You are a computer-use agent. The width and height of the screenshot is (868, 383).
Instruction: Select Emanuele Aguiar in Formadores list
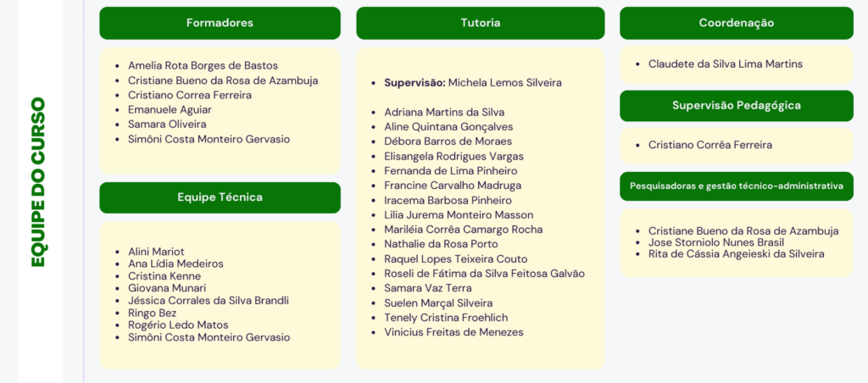[170, 109]
